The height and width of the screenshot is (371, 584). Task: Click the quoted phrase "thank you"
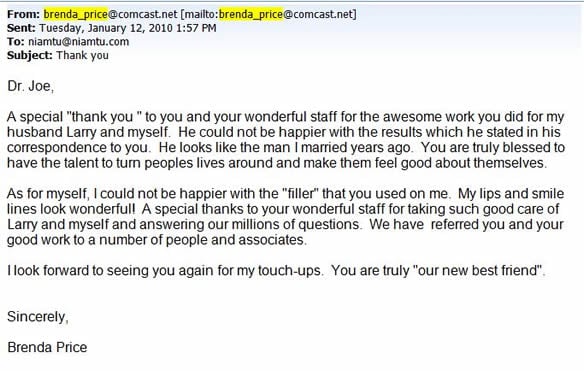(104, 117)
